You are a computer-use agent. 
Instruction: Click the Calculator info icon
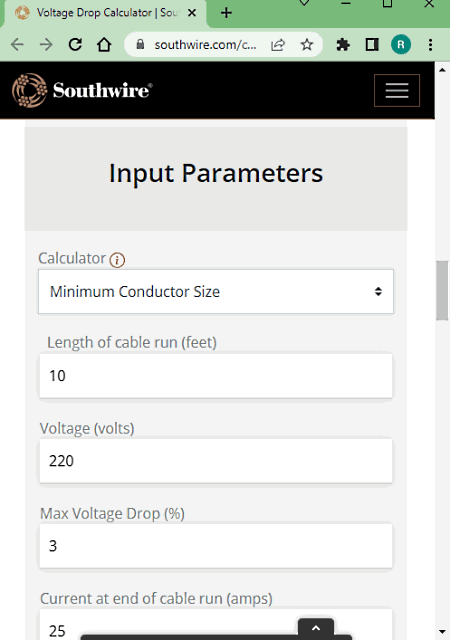point(117,260)
